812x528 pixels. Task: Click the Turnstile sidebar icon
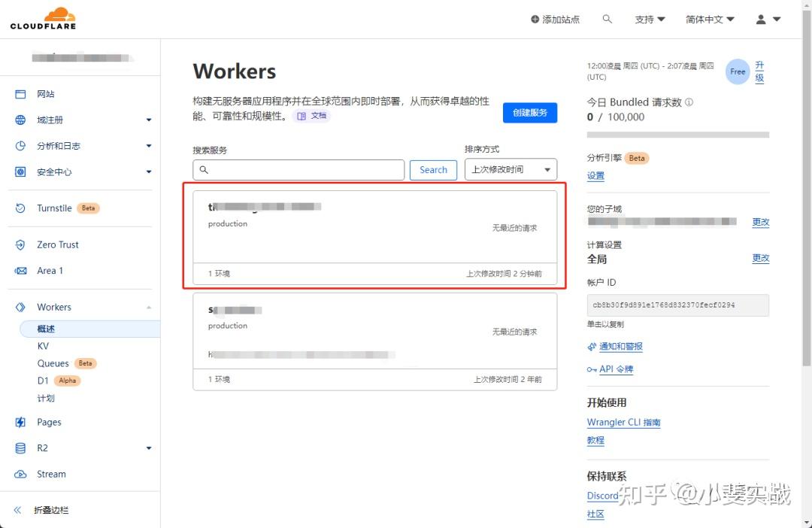pos(20,208)
